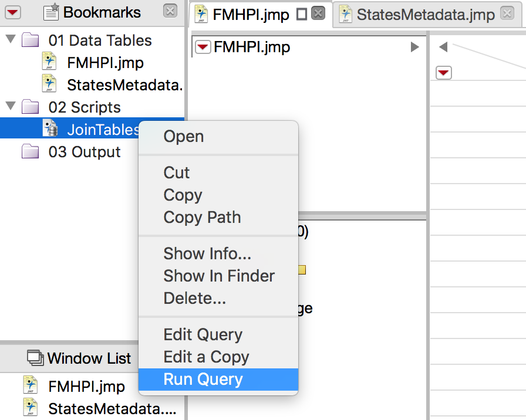
Task: Click the right arrow button on the FMHPI.jmp header
Action: point(416,46)
